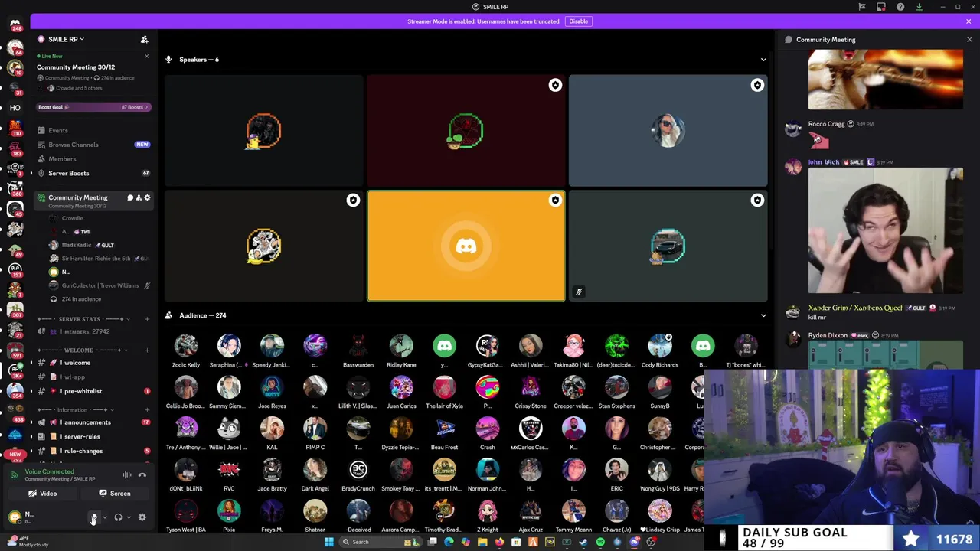Open audience member Cody Richards
This screenshot has height=551, width=980.
point(660,351)
